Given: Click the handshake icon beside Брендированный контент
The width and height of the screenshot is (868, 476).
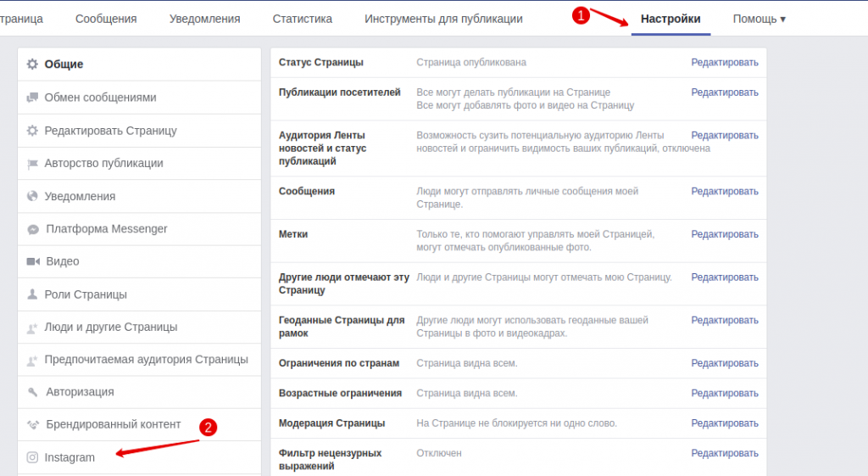Looking at the screenshot, I should 33,424.
